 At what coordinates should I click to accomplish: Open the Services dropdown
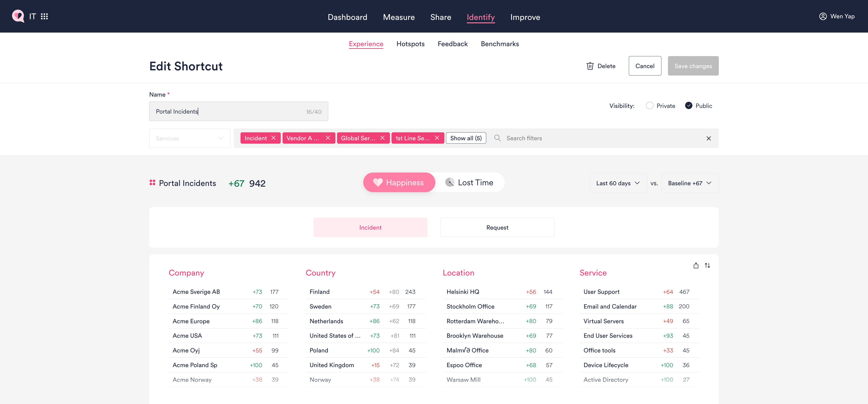pos(190,138)
